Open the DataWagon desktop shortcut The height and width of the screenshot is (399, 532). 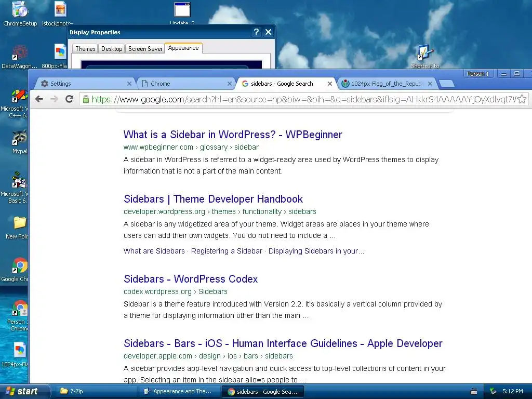[x=19, y=57]
